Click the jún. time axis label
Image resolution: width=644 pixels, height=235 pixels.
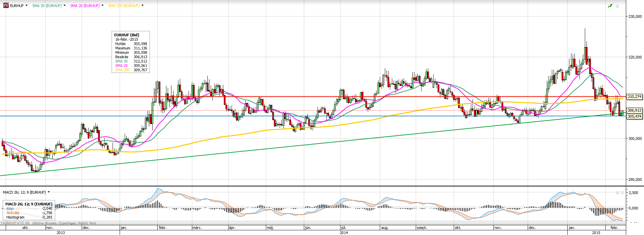point(308,228)
